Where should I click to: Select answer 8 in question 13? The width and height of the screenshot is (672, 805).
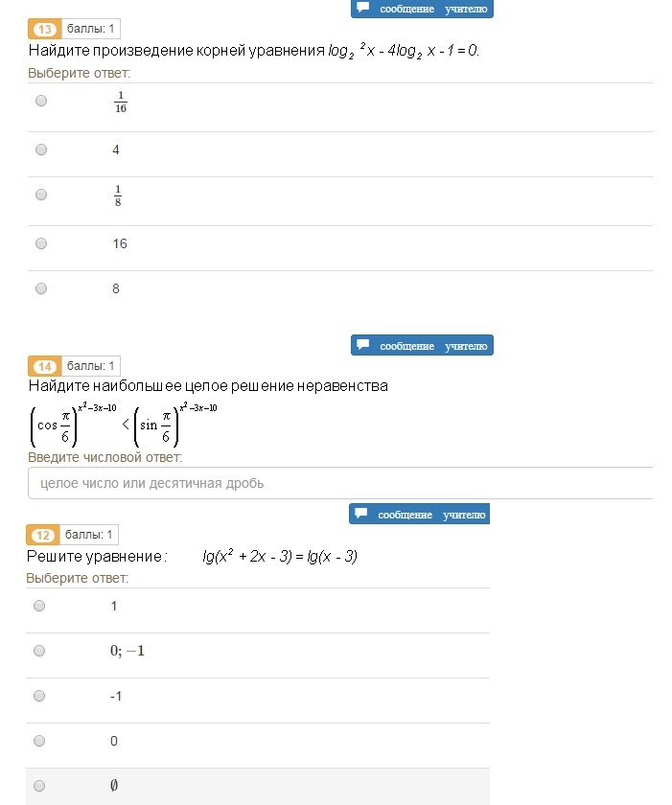click(x=41, y=288)
